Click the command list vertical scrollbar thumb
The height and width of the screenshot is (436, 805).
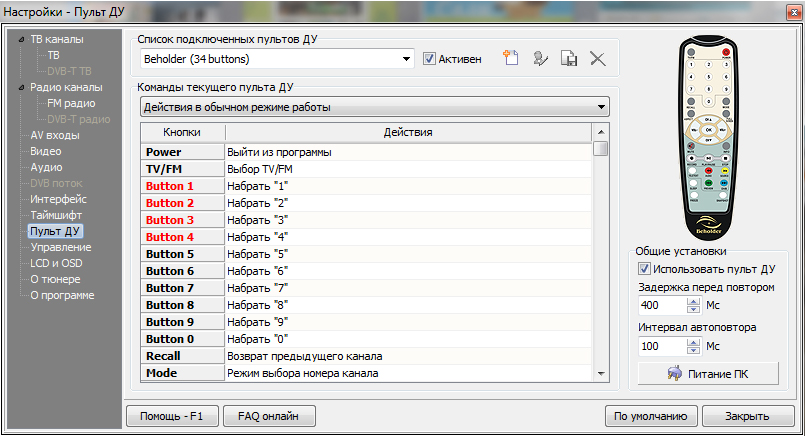[600, 149]
